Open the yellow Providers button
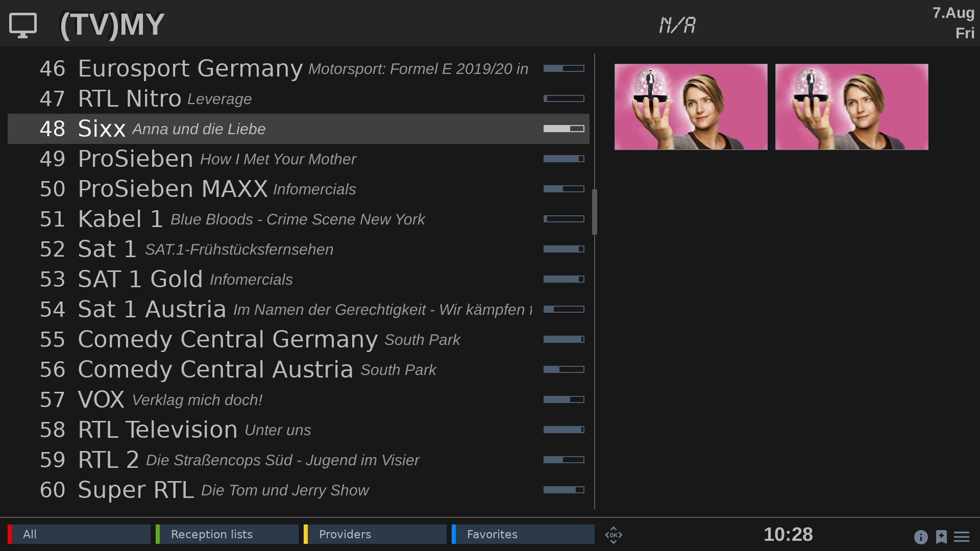Viewport: 980px width, 551px height. point(375,534)
